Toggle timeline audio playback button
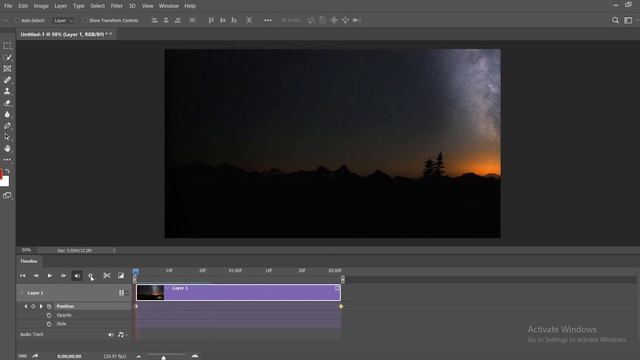Image resolution: width=640 pixels, height=360 pixels. (77, 276)
